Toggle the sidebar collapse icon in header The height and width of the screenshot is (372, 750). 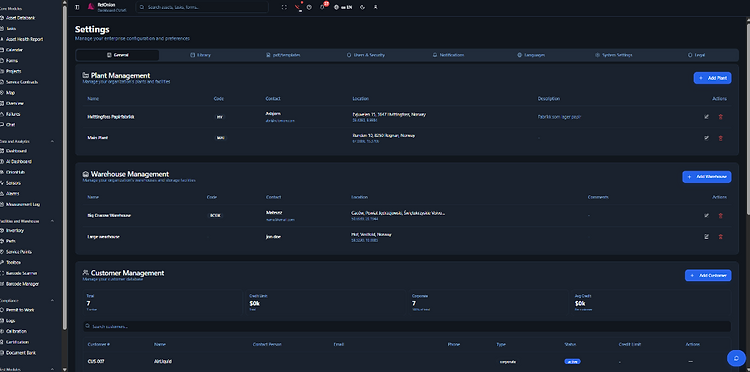77,7
